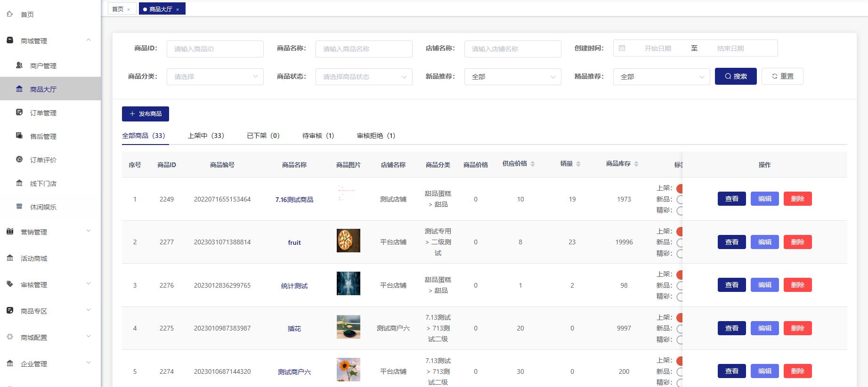Click the 首页 home icon in sidebar

[10, 14]
